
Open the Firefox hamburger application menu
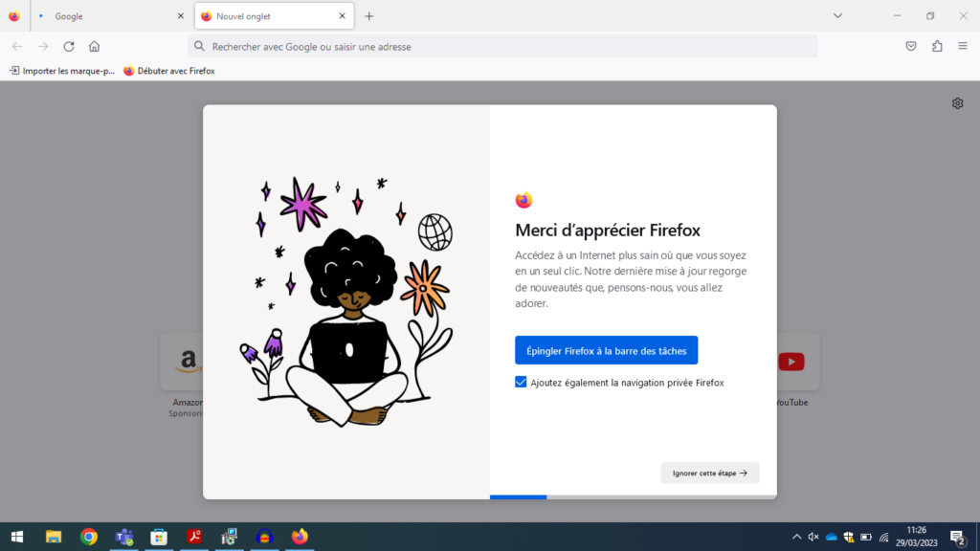tap(963, 46)
